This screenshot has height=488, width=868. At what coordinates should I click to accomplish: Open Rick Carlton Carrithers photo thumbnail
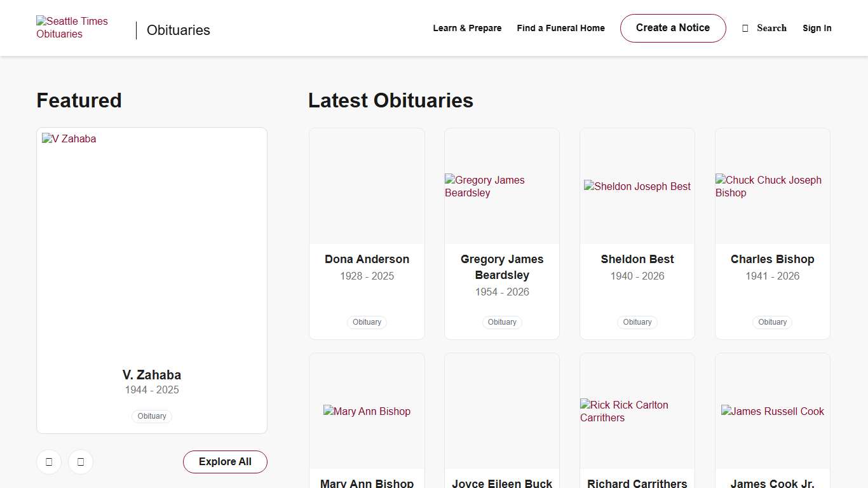[637, 411]
